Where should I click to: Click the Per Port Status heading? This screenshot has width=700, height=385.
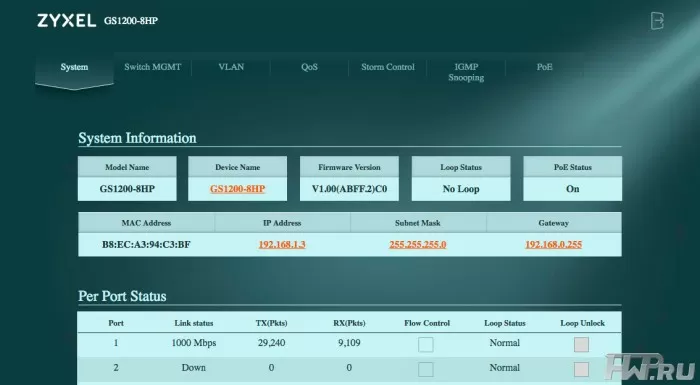122,296
